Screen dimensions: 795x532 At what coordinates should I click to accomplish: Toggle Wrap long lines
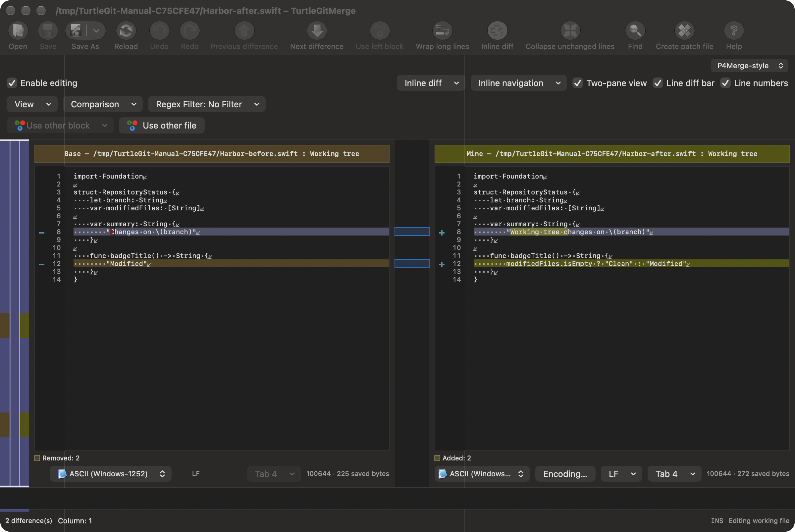[443, 30]
